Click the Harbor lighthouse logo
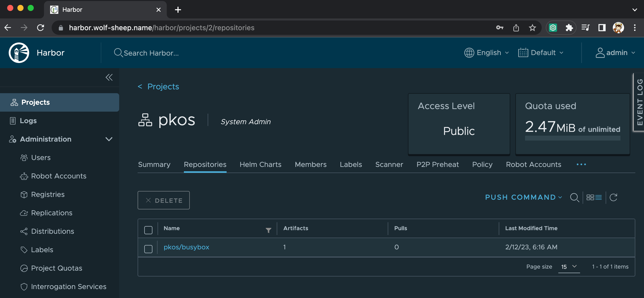This screenshot has width=644, height=298. [x=19, y=53]
